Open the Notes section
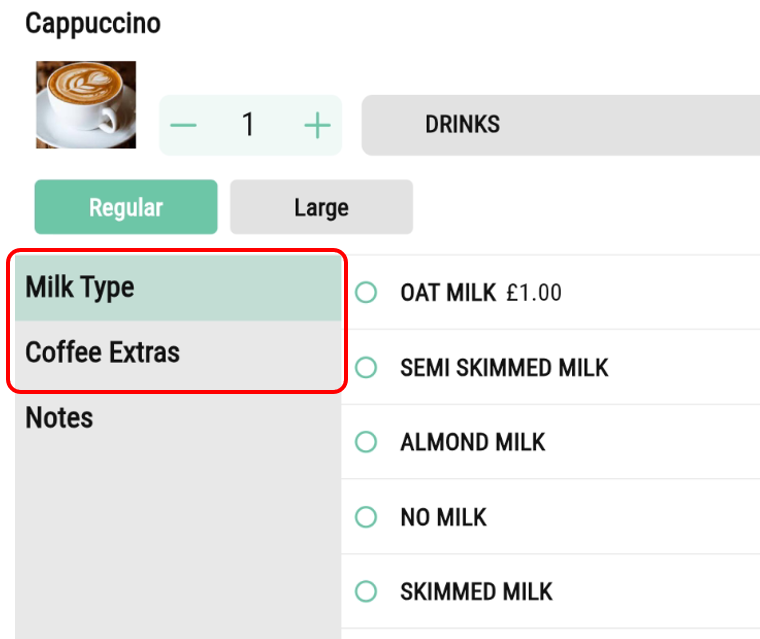 coord(60,418)
